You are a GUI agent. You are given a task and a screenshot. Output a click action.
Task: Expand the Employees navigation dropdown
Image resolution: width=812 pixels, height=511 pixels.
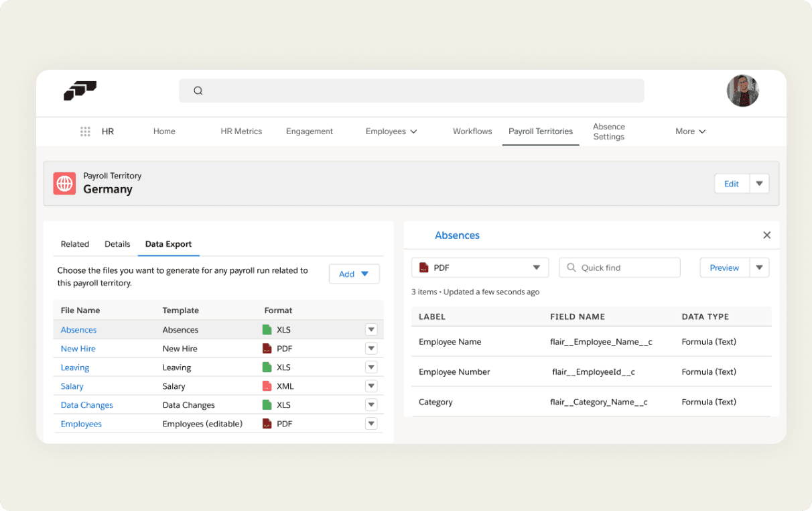click(391, 131)
